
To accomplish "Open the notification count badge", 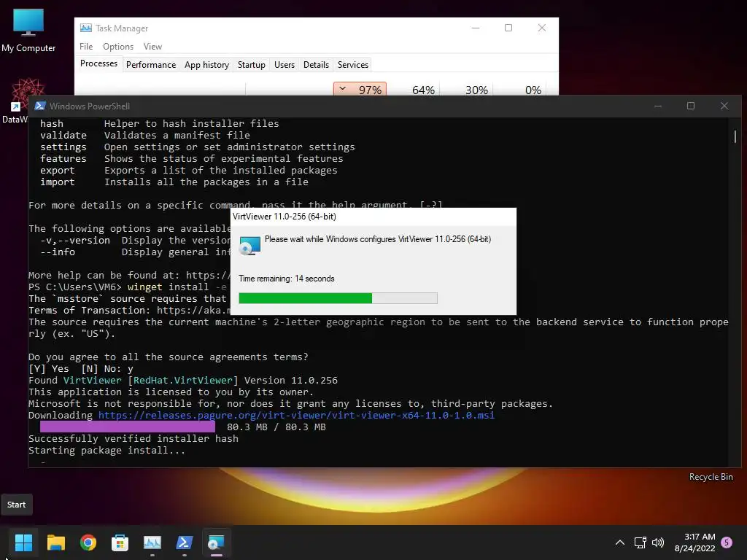I will pos(727,542).
